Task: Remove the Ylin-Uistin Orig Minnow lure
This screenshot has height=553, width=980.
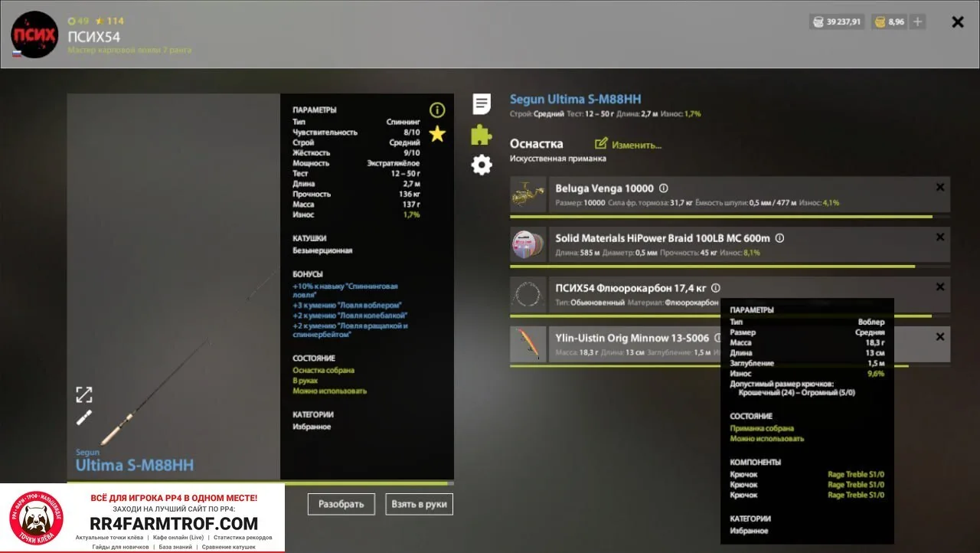Action: coord(940,337)
